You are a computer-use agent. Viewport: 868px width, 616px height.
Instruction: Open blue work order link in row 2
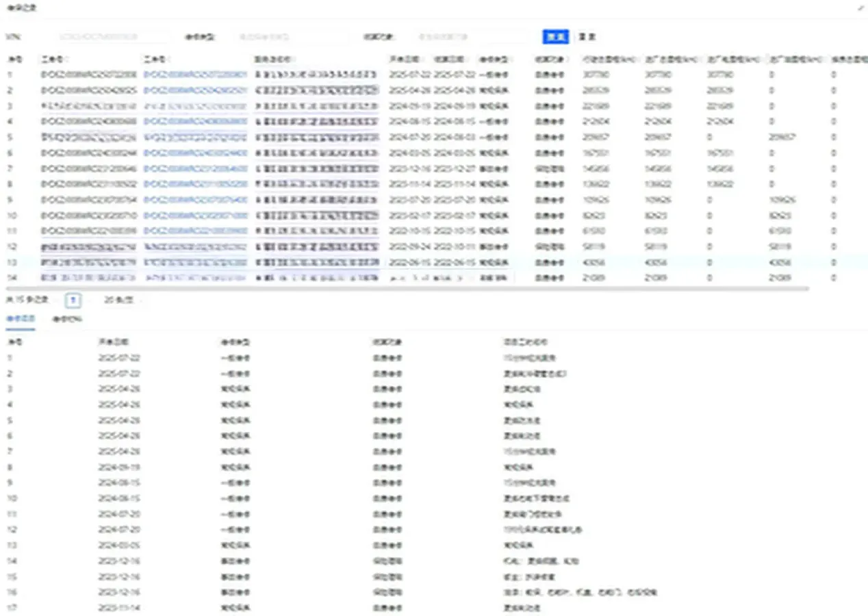click(x=195, y=90)
